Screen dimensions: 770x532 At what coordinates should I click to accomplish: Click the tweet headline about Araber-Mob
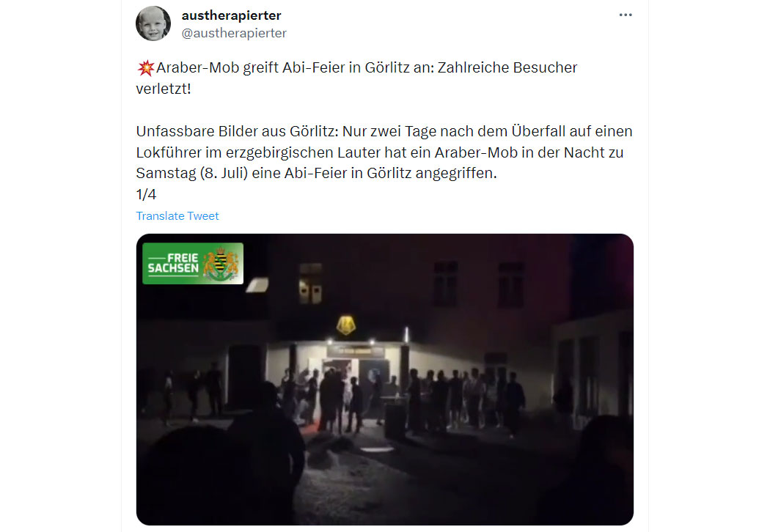click(356, 78)
